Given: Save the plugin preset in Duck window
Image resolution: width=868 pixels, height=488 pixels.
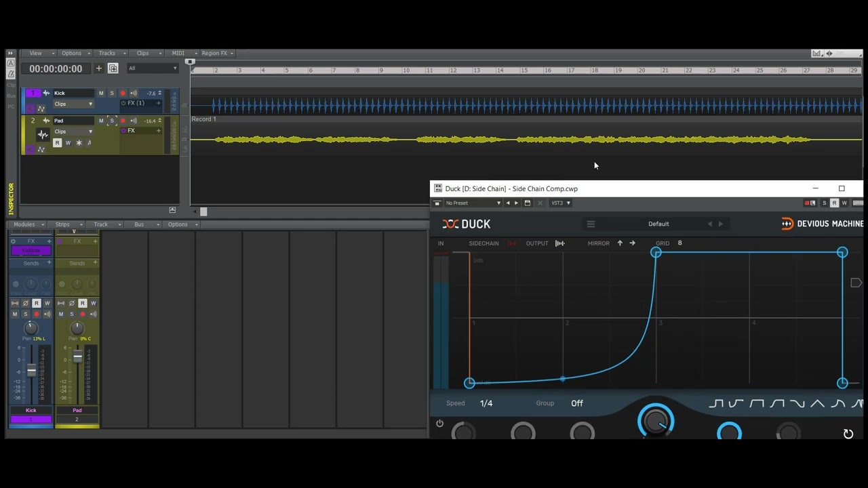Looking at the screenshot, I should pos(528,203).
